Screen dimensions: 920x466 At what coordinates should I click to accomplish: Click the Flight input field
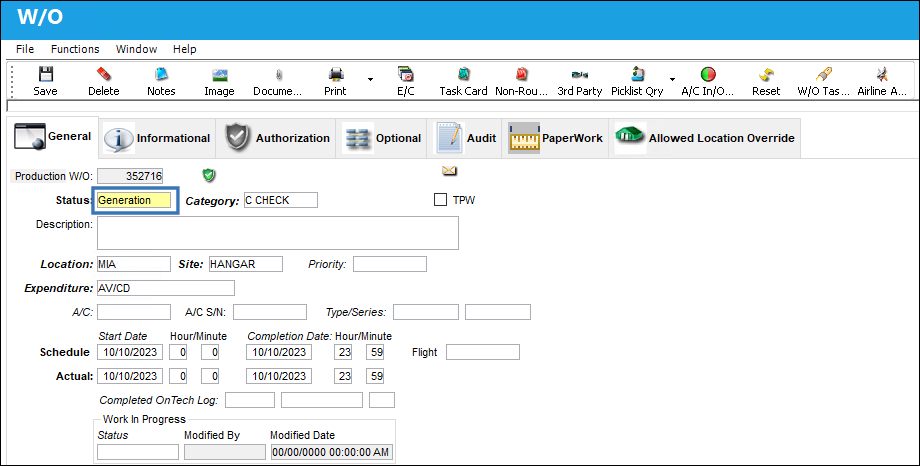[x=483, y=352]
